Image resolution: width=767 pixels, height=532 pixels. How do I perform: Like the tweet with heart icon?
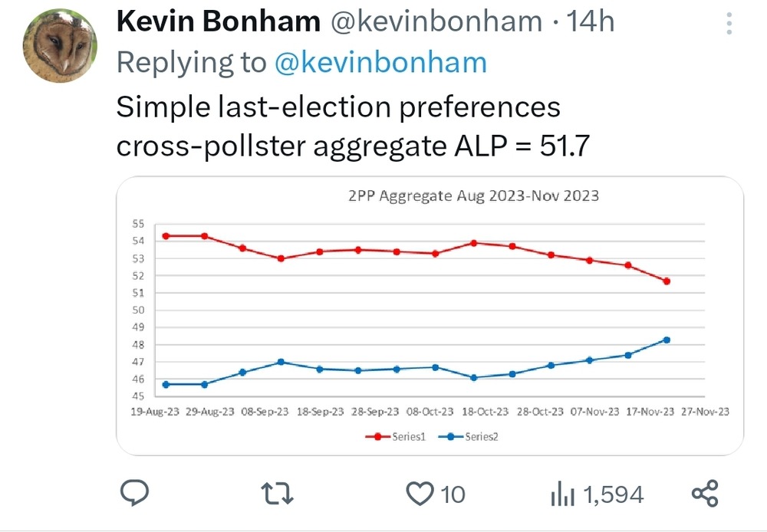tap(420, 494)
